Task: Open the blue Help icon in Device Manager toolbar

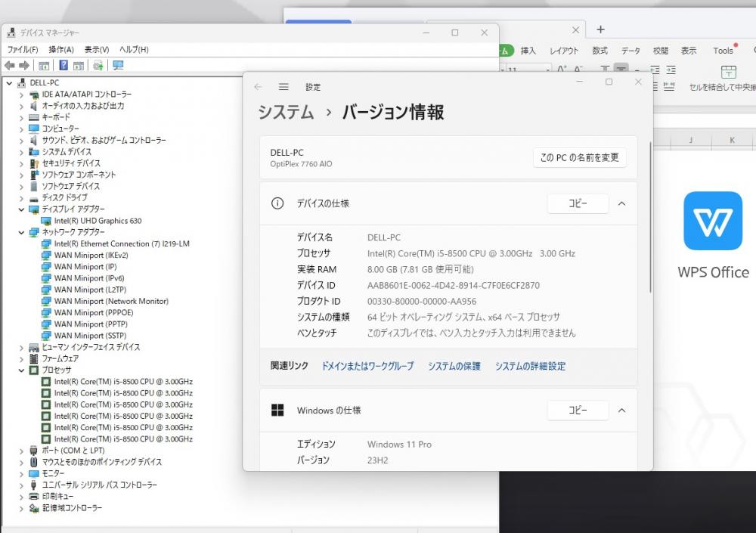Action: point(64,65)
